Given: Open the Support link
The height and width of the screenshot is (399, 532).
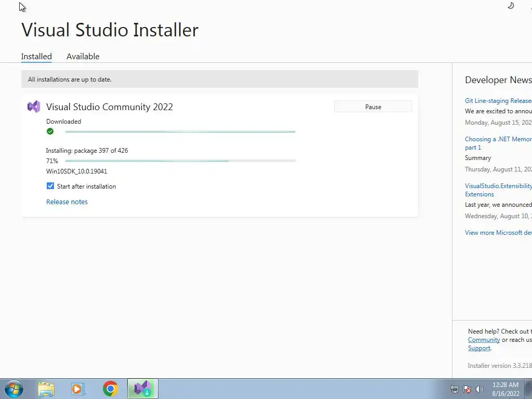Looking at the screenshot, I should 479,348.
